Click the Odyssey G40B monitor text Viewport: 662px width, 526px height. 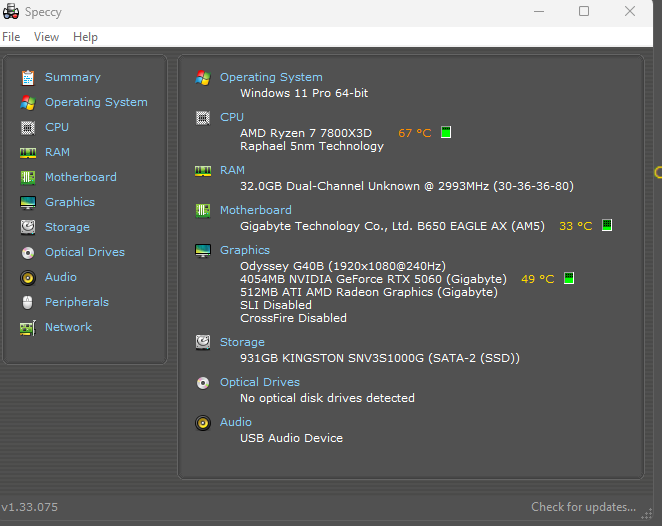(x=343, y=266)
